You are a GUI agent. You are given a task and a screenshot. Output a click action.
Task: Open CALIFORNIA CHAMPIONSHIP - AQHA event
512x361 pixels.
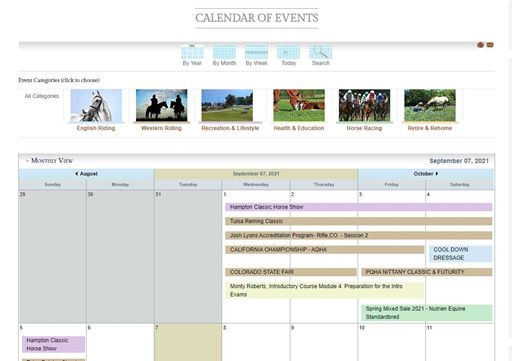[325, 250]
